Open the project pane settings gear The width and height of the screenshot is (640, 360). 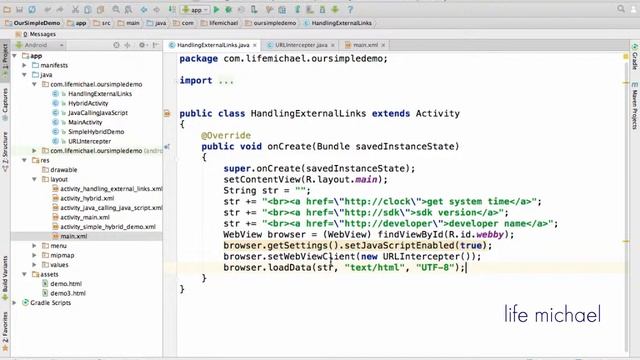click(x=142, y=45)
